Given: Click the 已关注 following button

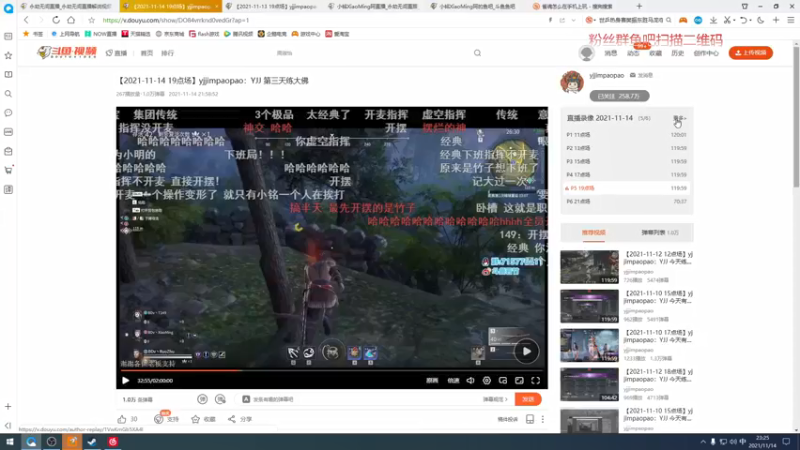Looking at the screenshot, I should click(x=619, y=96).
